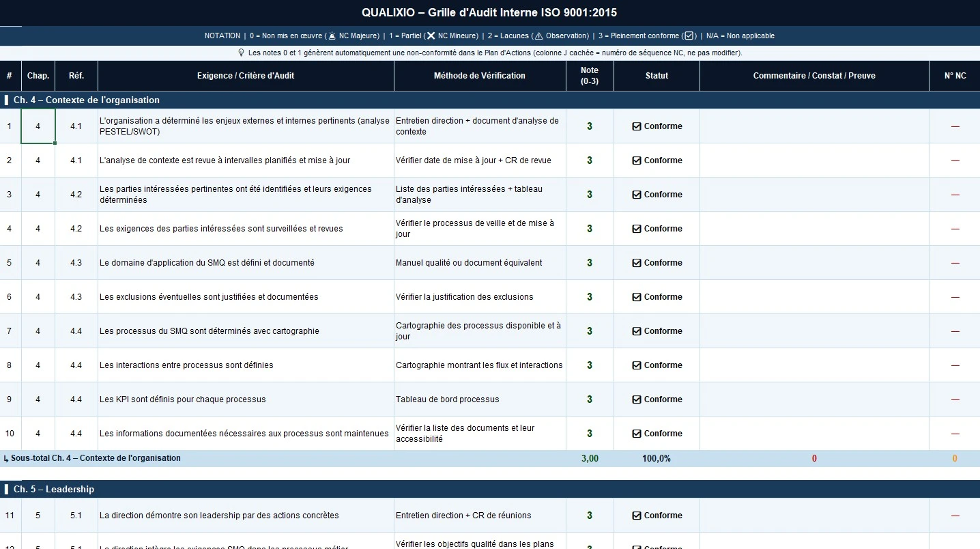Select the Conforme status in row 4
The image size is (980, 549).
click(x=657, y=229)
